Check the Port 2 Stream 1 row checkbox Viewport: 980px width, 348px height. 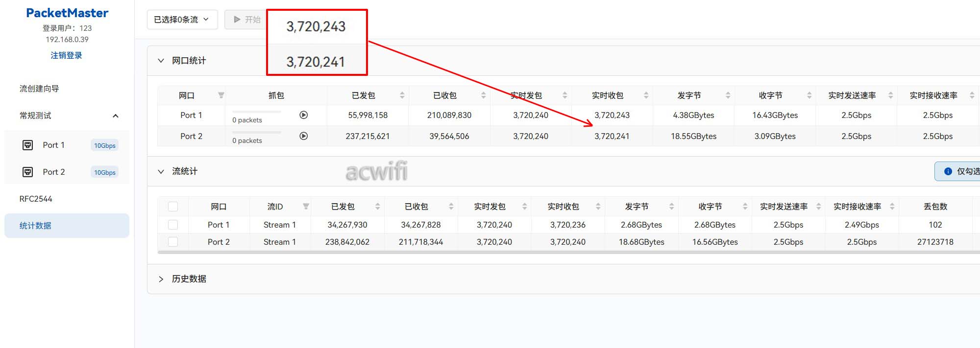pos(173,242)
